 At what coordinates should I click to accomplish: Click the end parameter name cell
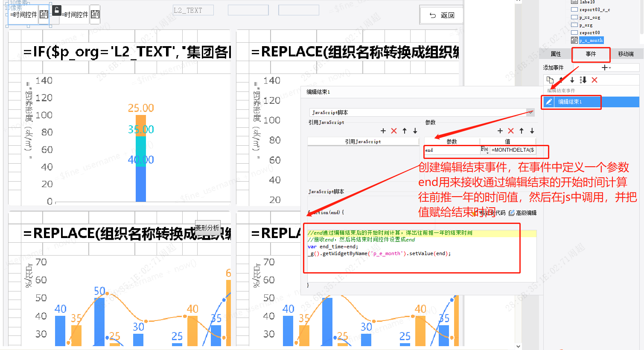tap(452, 150)
